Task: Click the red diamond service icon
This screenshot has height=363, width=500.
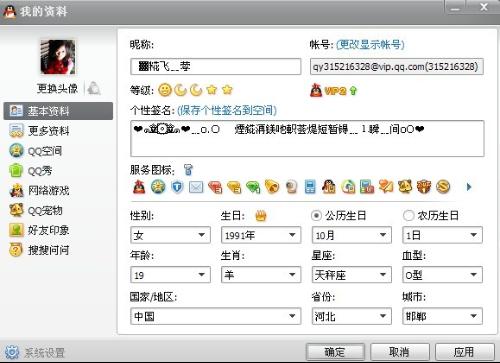Action: click(215, 187)
